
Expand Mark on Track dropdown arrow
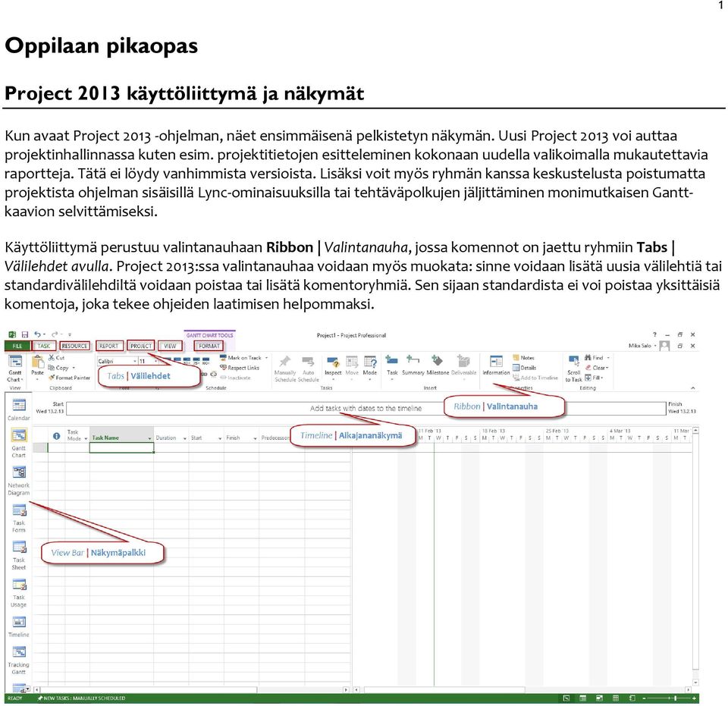tap(266, 358)
